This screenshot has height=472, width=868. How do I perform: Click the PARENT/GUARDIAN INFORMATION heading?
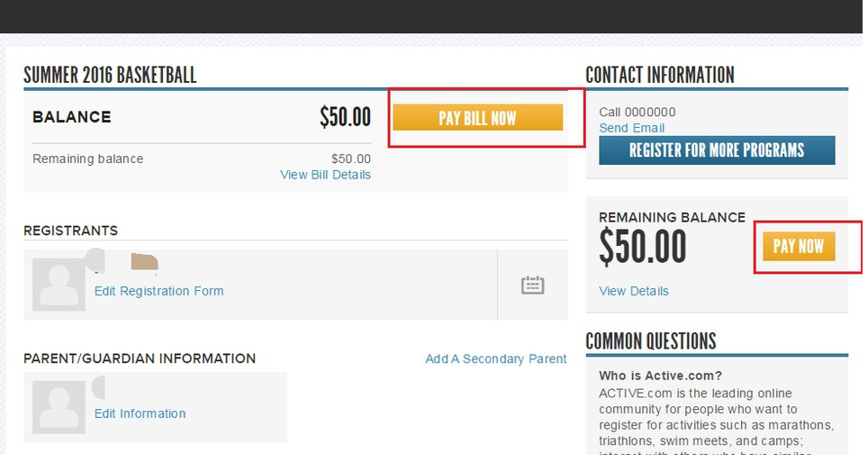(x=140, y=359)
